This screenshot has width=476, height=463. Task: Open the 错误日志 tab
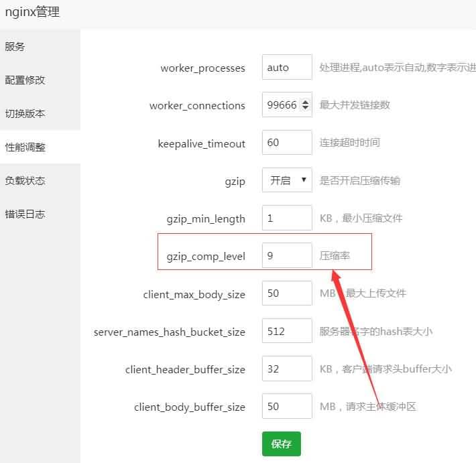pyautogui.click(x=40, y=214)
